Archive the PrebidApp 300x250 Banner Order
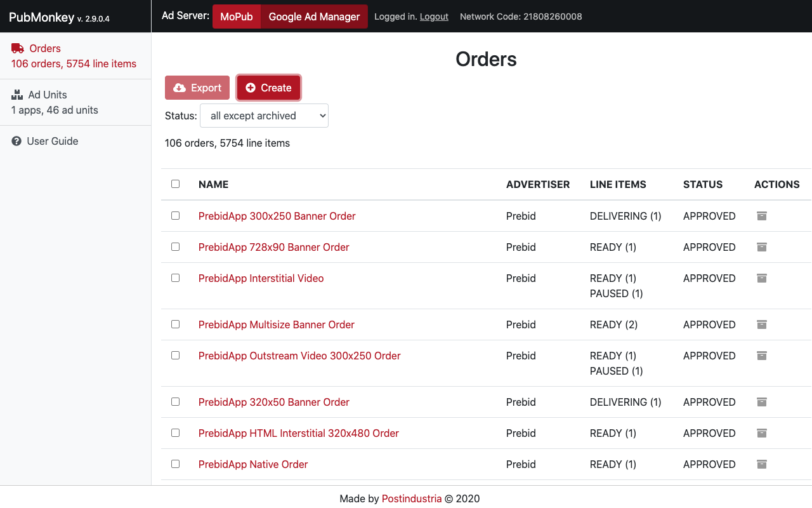812x508 pixels. (x=762, y=216)
